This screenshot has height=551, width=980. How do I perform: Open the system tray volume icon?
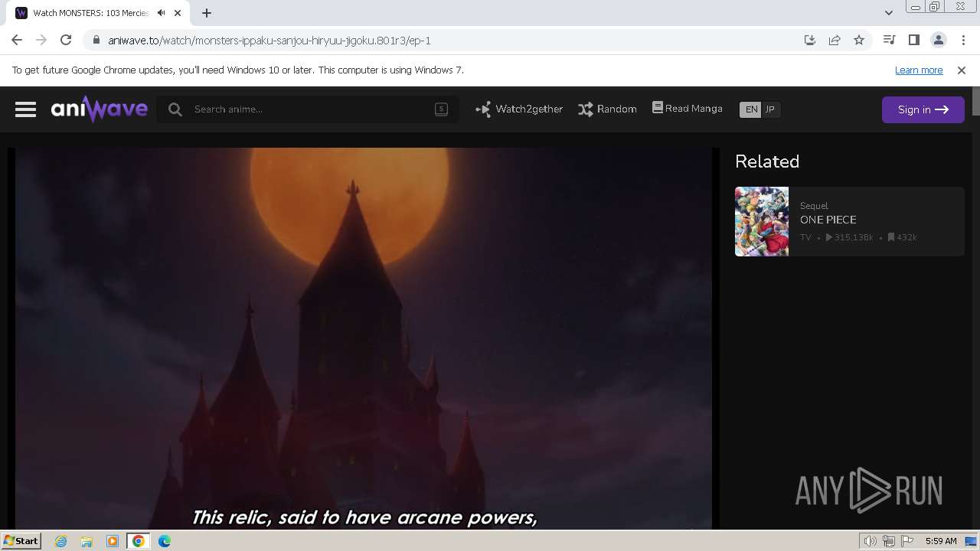point(871,541)
